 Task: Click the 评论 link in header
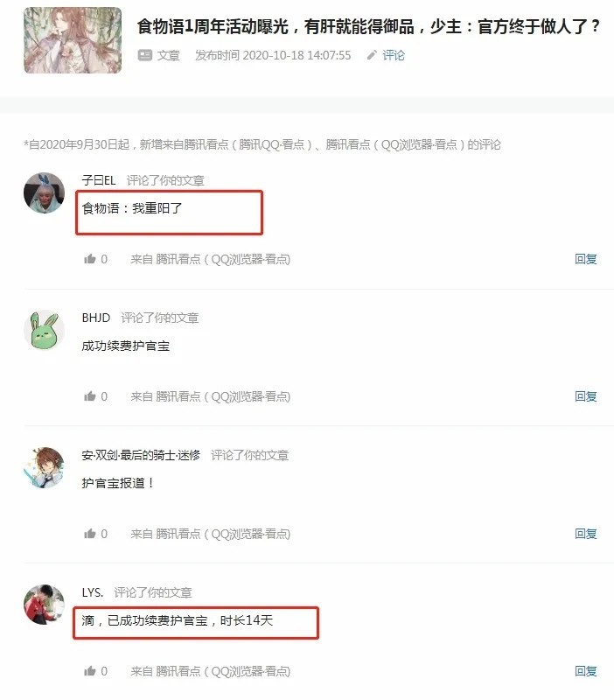pos(394,55)
